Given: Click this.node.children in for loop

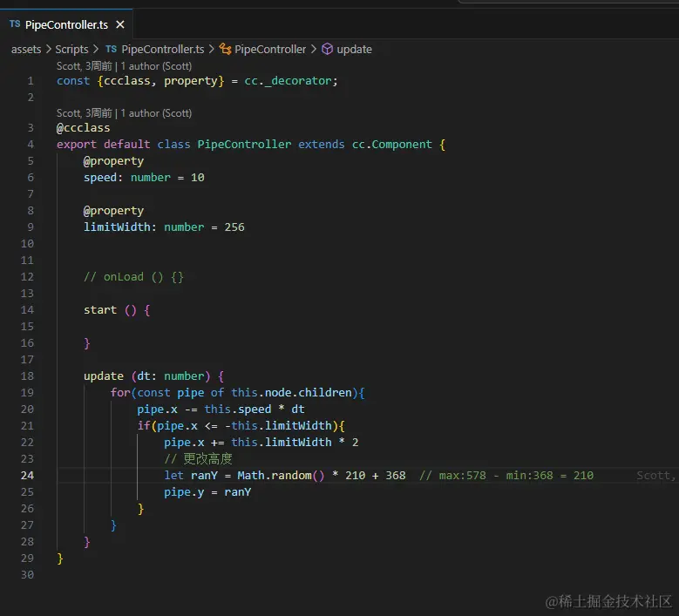Looking at the screenshot, I should [x=291, y=393].
